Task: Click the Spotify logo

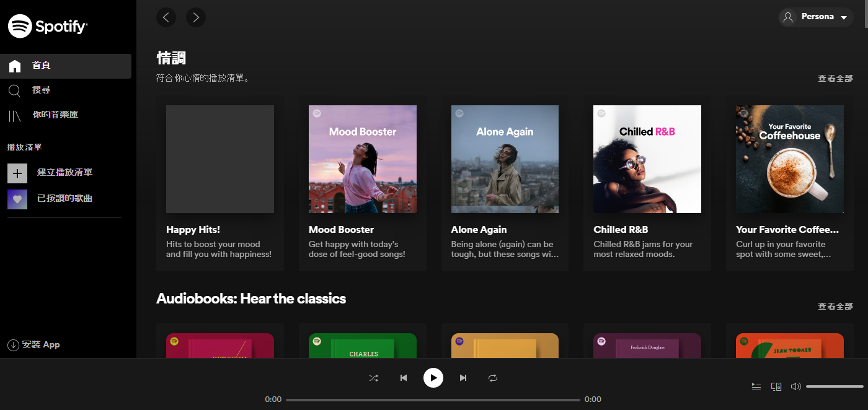Action: 48,26
